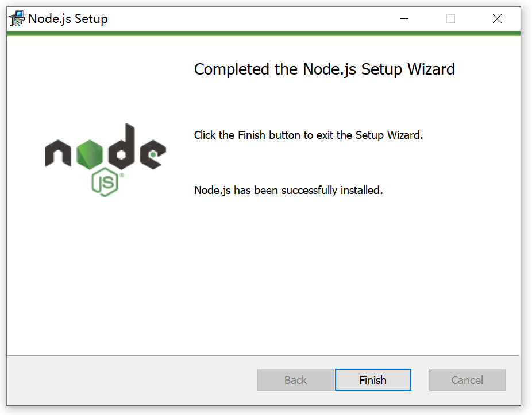Click the greyed-out Back button
The height and width of the screenshot is (415, 532).
pyautogui.click(x=295, y=380)
